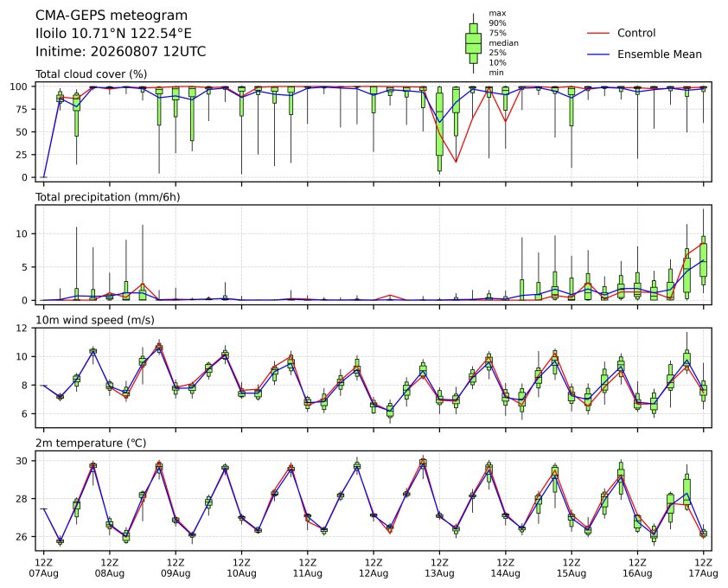Click the '10' tick on precipitation axis

click(x=22, y=234)
